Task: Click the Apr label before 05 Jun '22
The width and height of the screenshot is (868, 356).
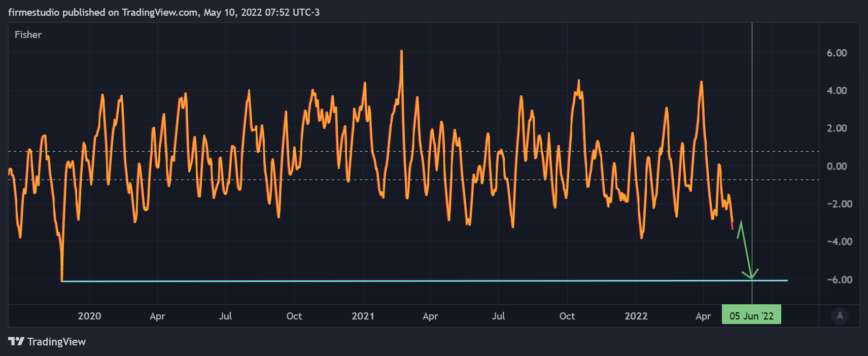Action: point(703,316)
